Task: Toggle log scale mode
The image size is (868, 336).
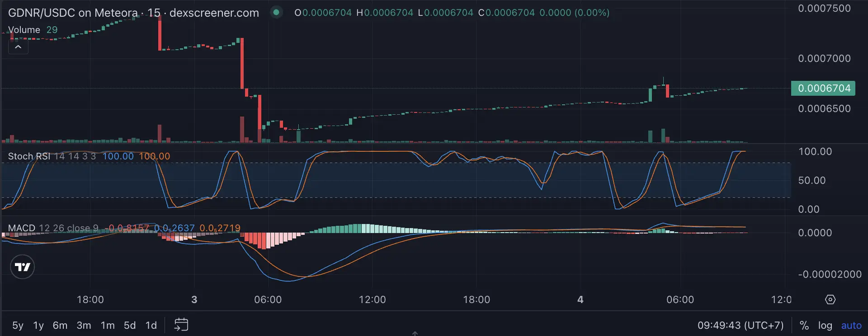Action: pos(825,325)
